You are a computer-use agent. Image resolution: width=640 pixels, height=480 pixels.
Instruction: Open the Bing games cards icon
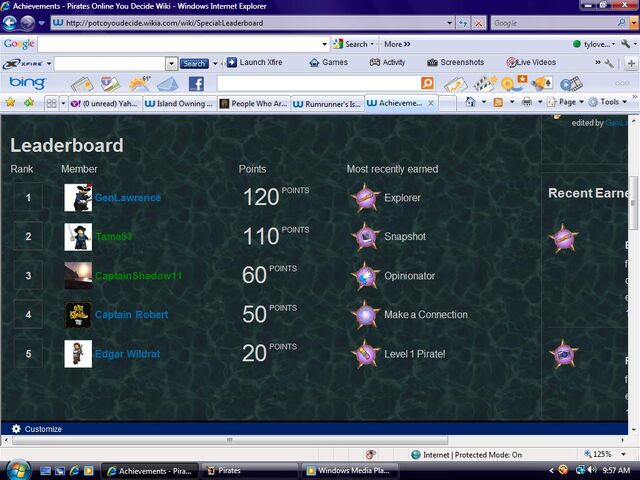tap(542, 84)
